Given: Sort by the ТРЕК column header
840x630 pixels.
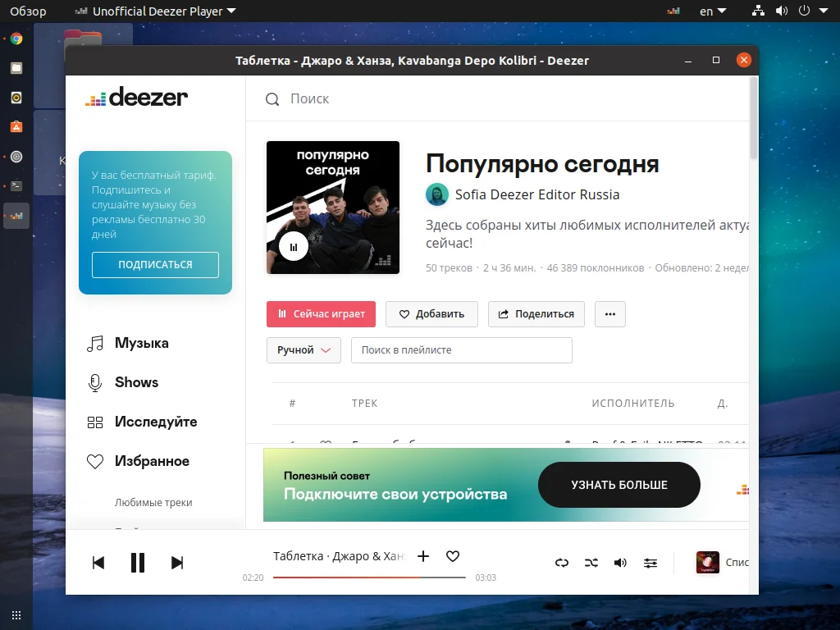Looking at the screenshot, I should pos(365,404).
